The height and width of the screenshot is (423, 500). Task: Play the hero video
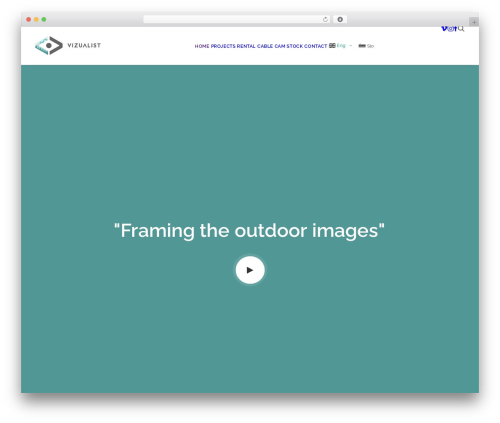pos(250,270)
